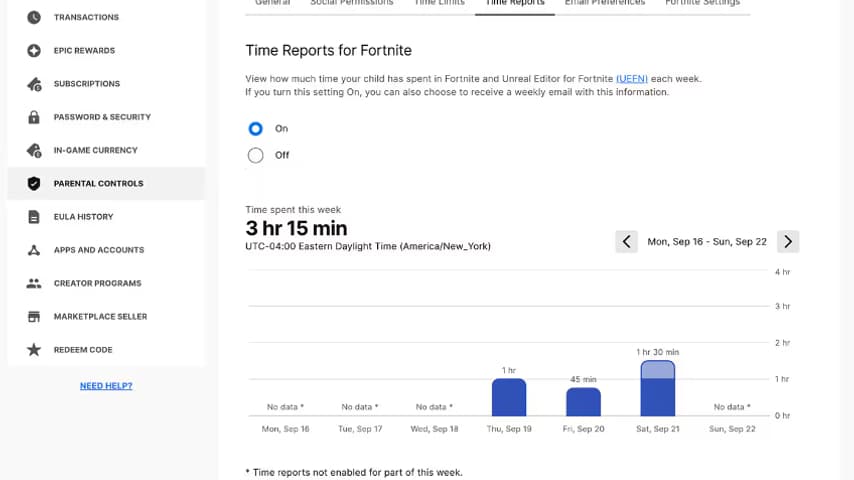Click the Epic Rewards plus-circle icon
The height and width of the screenshot is (480, 854).
click(34, 51)
